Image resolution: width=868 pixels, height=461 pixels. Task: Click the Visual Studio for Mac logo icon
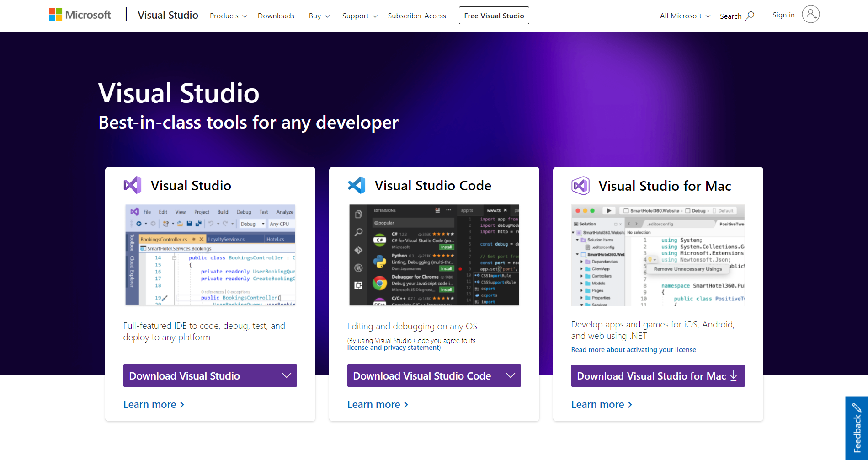580,186
